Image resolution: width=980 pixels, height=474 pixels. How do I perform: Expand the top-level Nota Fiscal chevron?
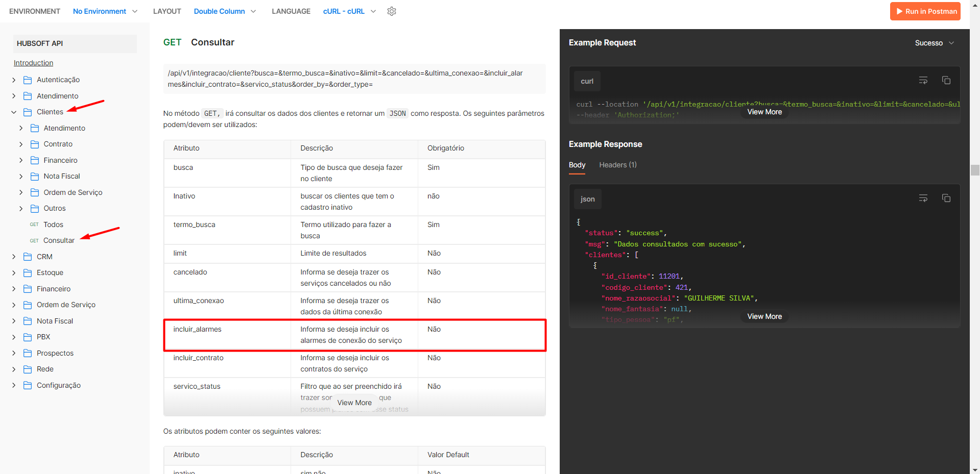[14, 321]
